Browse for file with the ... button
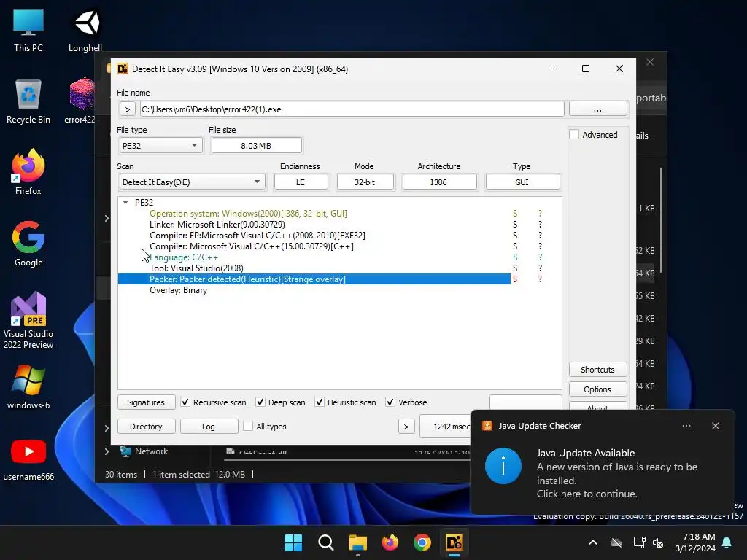 click(598, 109)
